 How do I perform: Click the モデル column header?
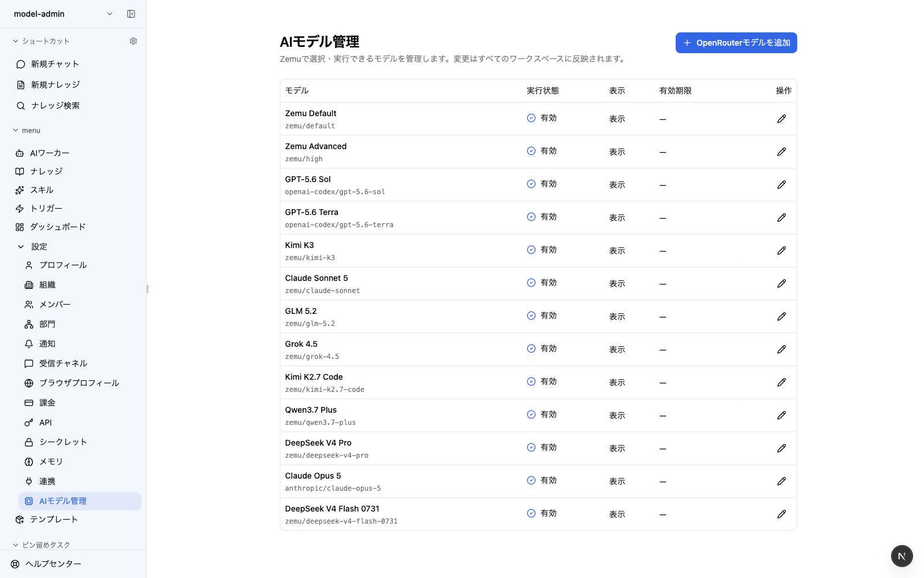pos(297,91)
